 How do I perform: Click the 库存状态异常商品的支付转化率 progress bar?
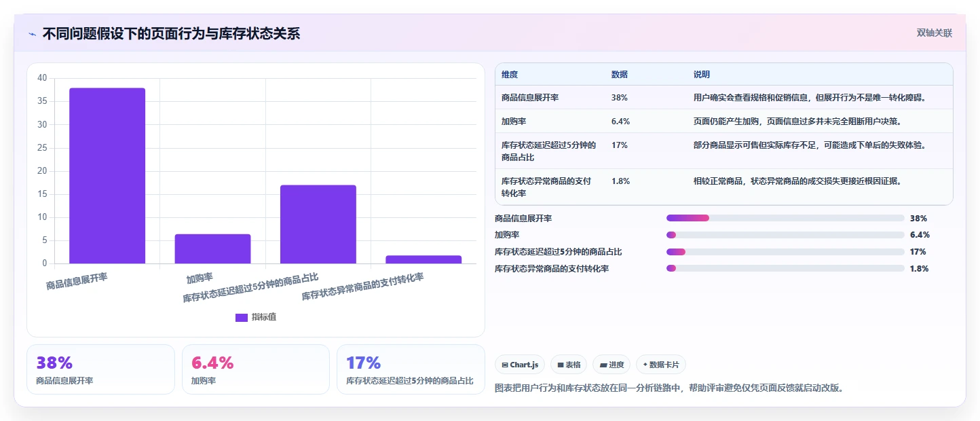tap(785, 268)
